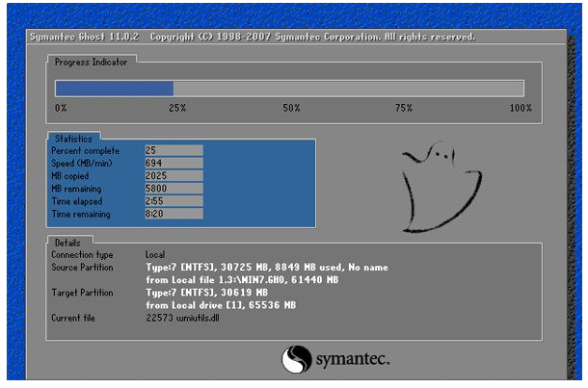Click the 75% progress scale label
Screen dimensions: 588x388
[x=404, y=108]
